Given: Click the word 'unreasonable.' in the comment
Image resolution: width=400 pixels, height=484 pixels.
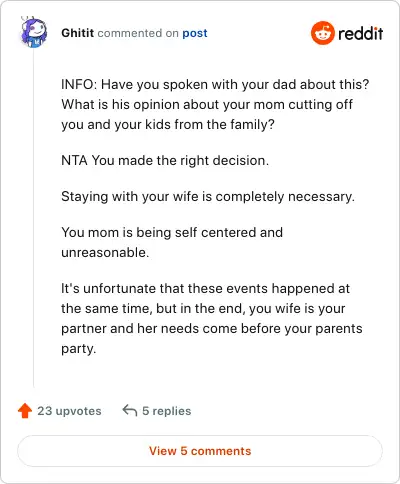Looking at the screenshot, I should tap(105, 253).
